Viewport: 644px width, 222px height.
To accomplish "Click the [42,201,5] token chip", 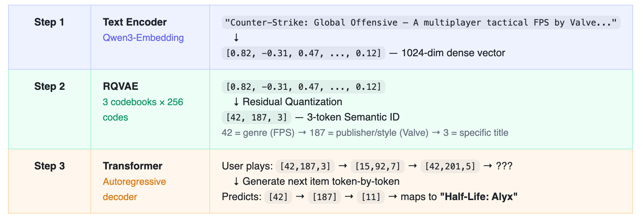I will [450, 166].
